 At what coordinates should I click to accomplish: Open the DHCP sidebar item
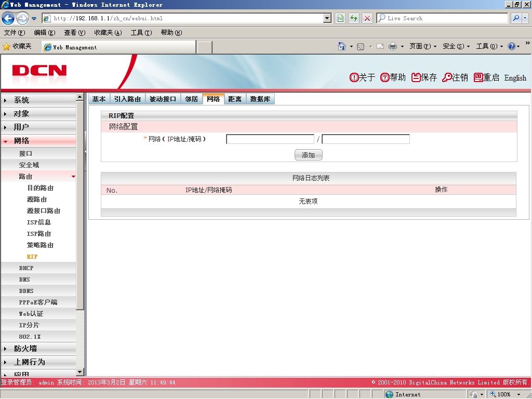click(x=26, y=268)
